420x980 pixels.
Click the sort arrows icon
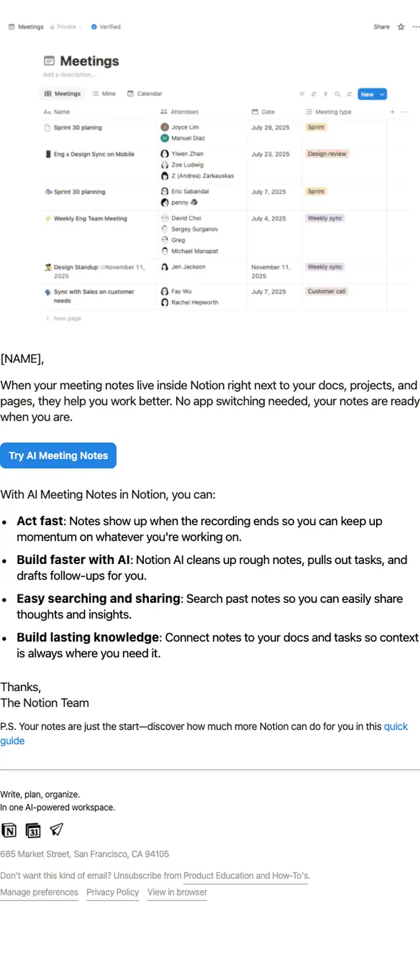tap(314, 94)
